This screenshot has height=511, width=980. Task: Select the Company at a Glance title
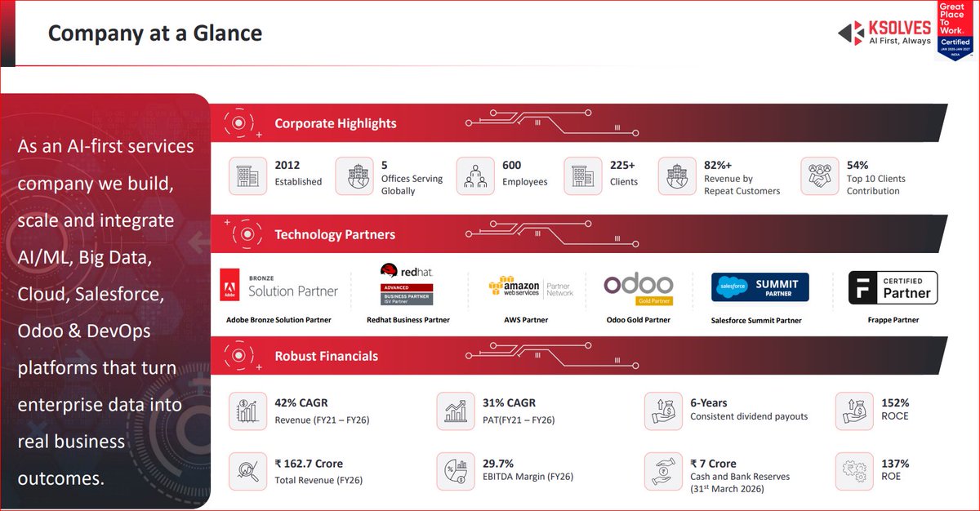pyautogui.click(x=155, y=33)
